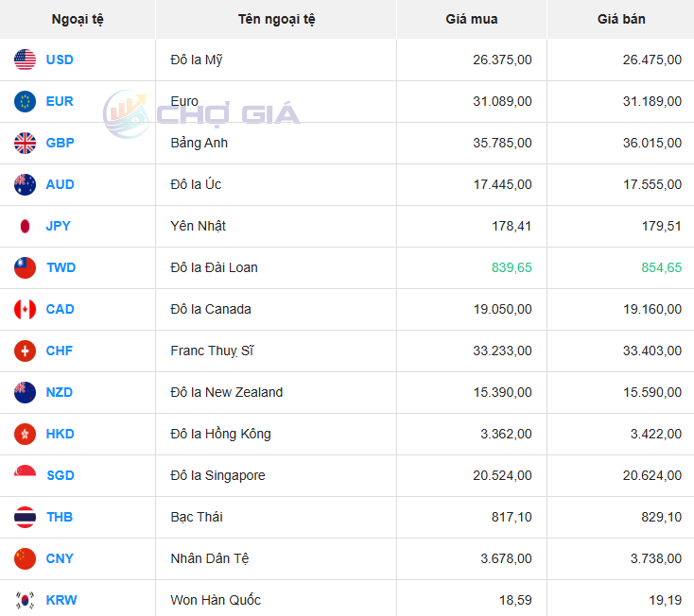This screenshot has width=694, height=616.
Task: Click the Tên ngoại tệ column header
Action: (x=276, y=19)
